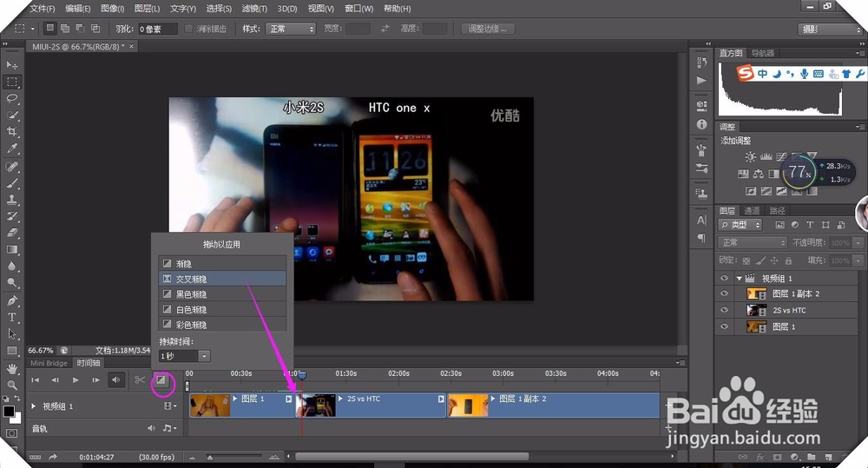Open layer blend mode dropdown 正常

point(752,242)
